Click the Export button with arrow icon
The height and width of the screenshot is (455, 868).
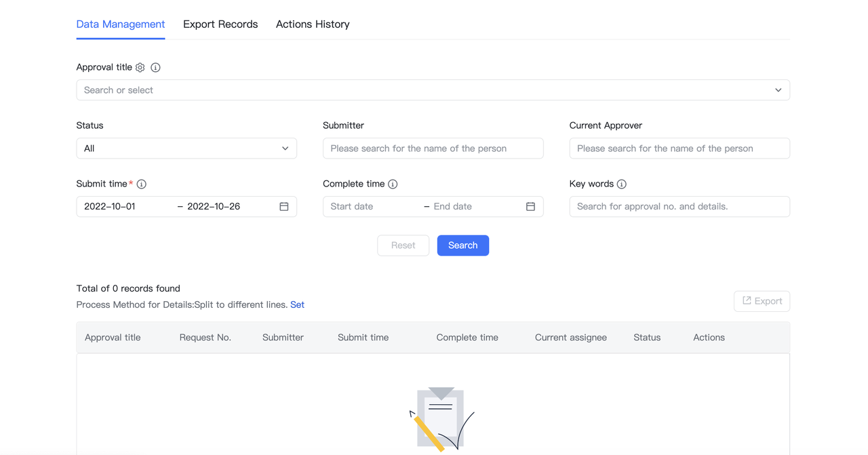tap(762, 301)
